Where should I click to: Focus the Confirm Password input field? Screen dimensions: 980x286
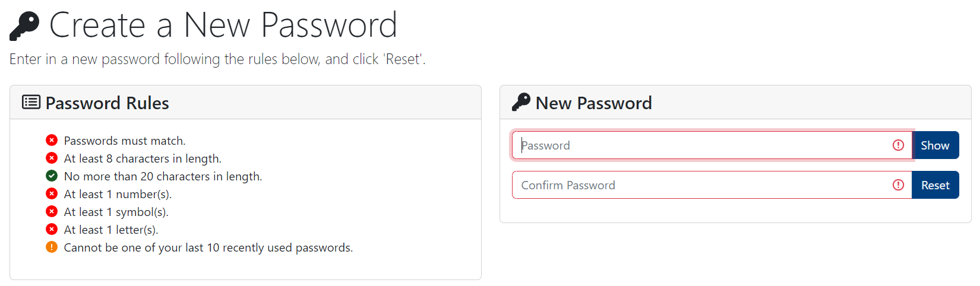[701, 185]
